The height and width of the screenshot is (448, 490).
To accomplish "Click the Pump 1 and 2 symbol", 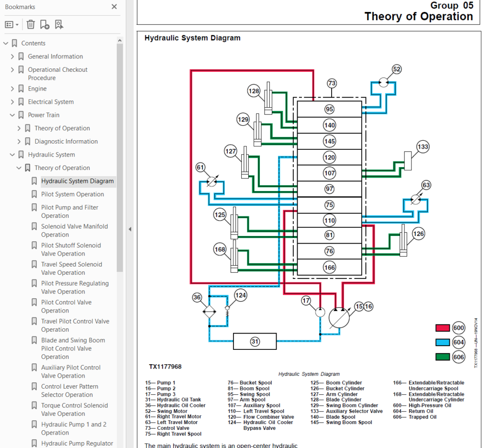I will coord(339,318).
